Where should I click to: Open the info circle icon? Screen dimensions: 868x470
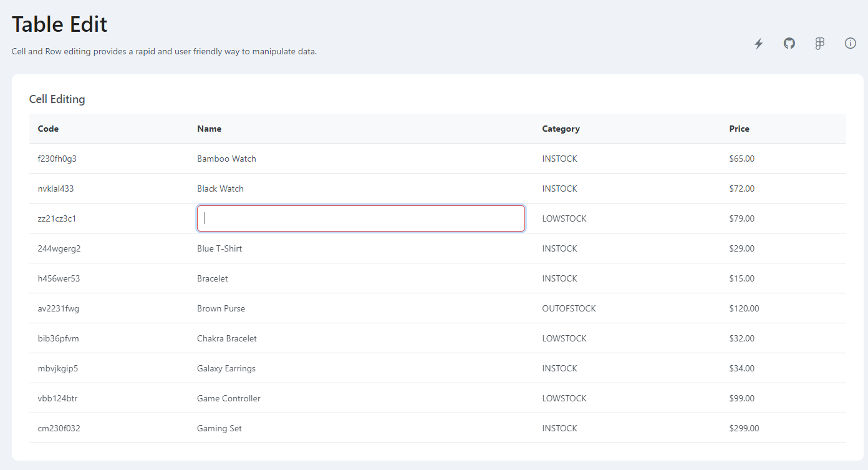pos(850,43)
